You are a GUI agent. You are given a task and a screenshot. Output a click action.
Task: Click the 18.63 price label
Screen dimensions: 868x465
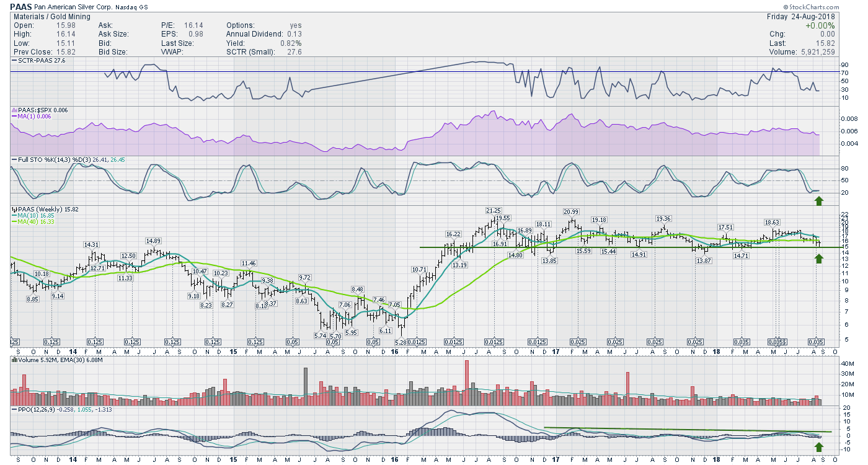[x=772, y=222]
